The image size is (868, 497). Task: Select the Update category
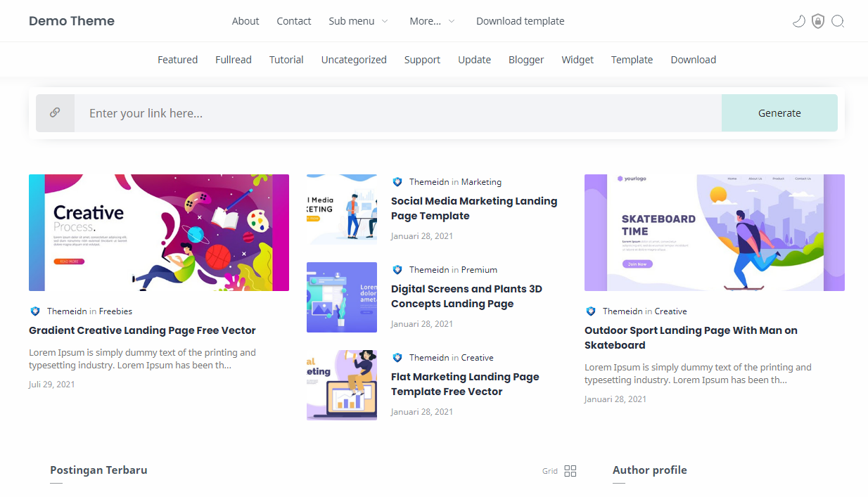coord(475,60)
